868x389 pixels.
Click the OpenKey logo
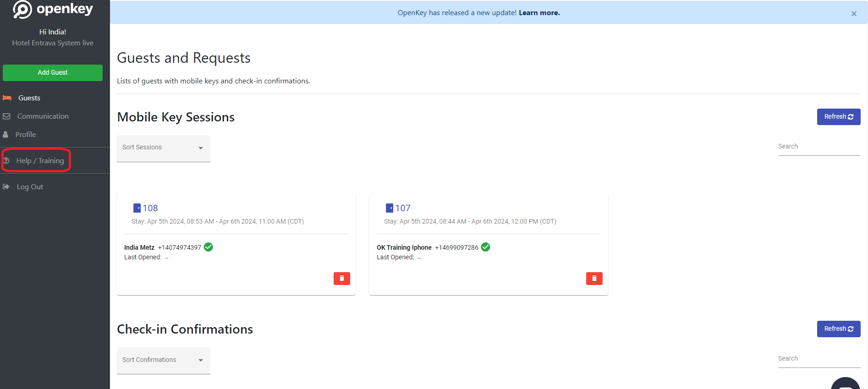(53, 9)
